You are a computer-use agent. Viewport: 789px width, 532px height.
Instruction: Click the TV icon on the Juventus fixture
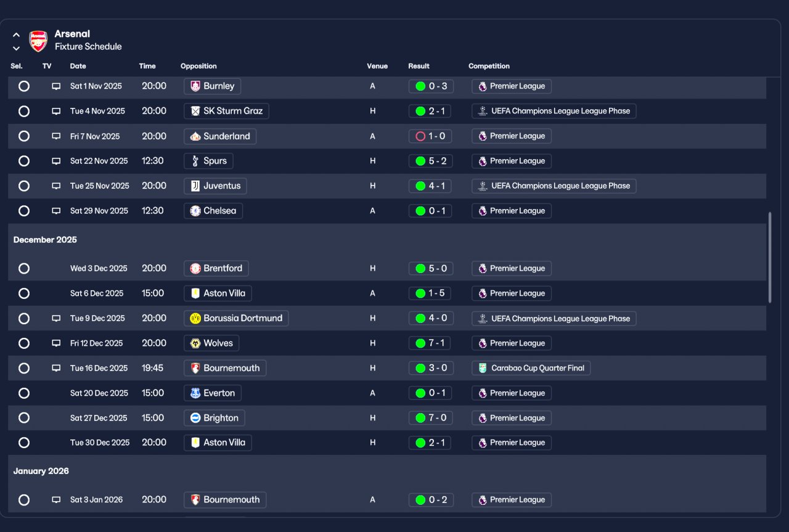click(x=56, y=186)
